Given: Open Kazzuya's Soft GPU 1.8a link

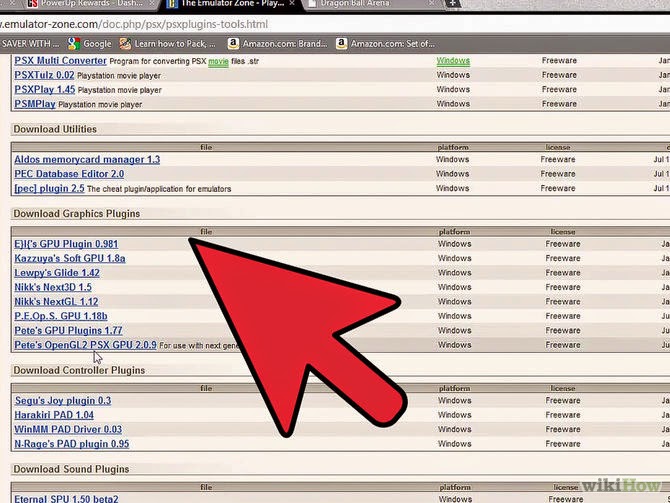Looking at the screenshot, I should coord(70,259).
